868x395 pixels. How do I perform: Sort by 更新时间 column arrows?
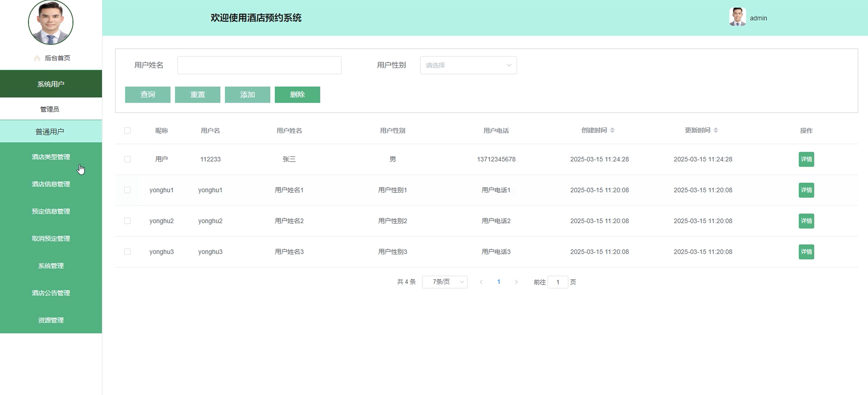coord(716,130)
